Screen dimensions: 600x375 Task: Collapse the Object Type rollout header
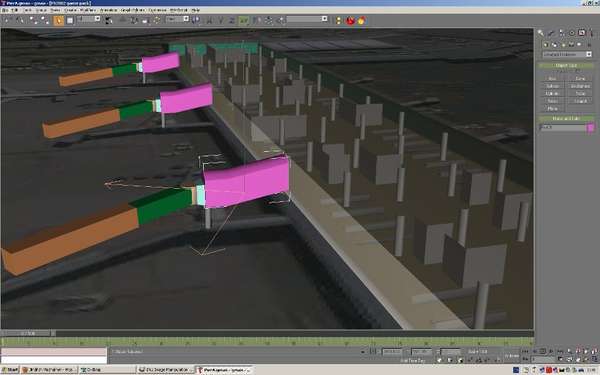pyautogui.click(x=566, y=65)
